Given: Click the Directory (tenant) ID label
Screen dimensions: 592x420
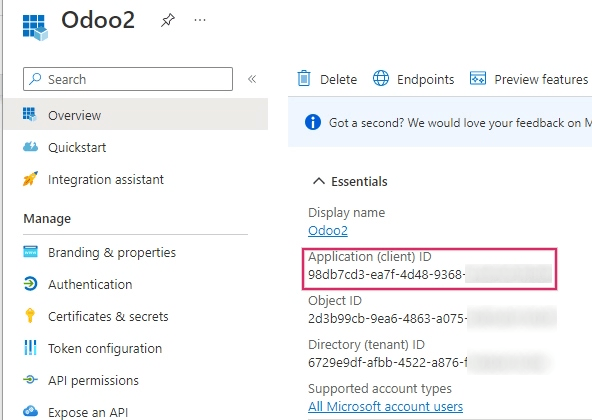Looking at the screenshot, I should click(366, 344).
